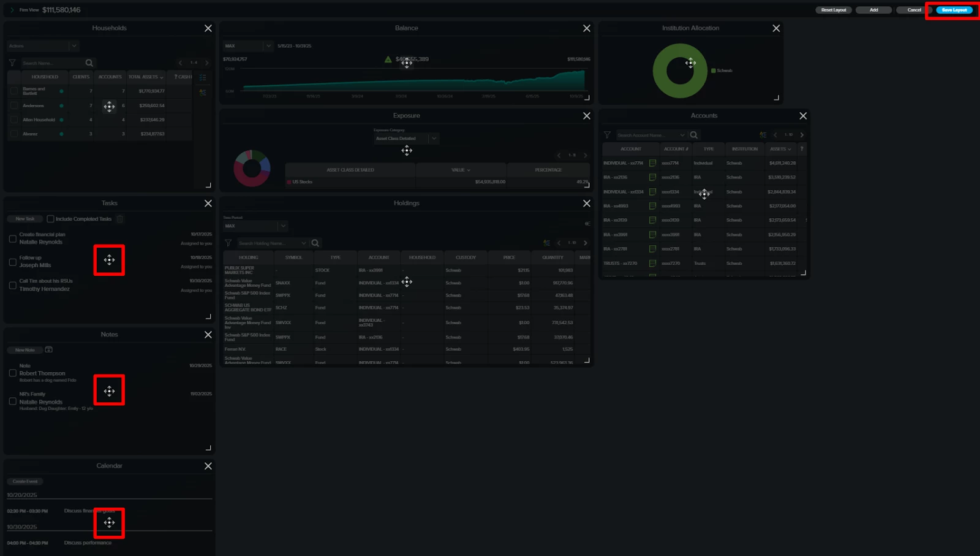The width and height of the screenshot is (980, 556).
Task: Grab the move handle on Calendar widget
Action: tap(109, 522)
